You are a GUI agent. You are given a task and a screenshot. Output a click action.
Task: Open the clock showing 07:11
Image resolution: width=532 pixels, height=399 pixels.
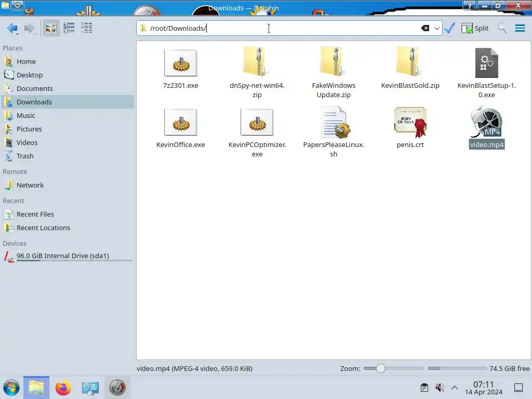[484, 388]
